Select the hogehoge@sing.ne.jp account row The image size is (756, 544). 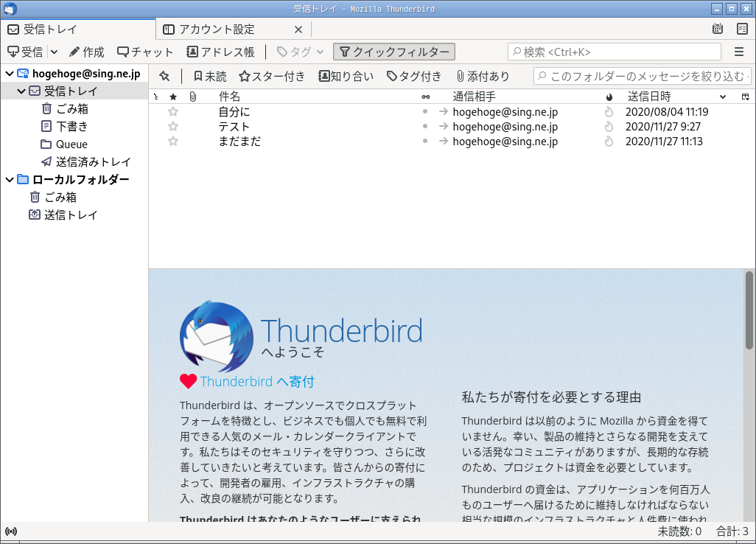tap(74, 73)
